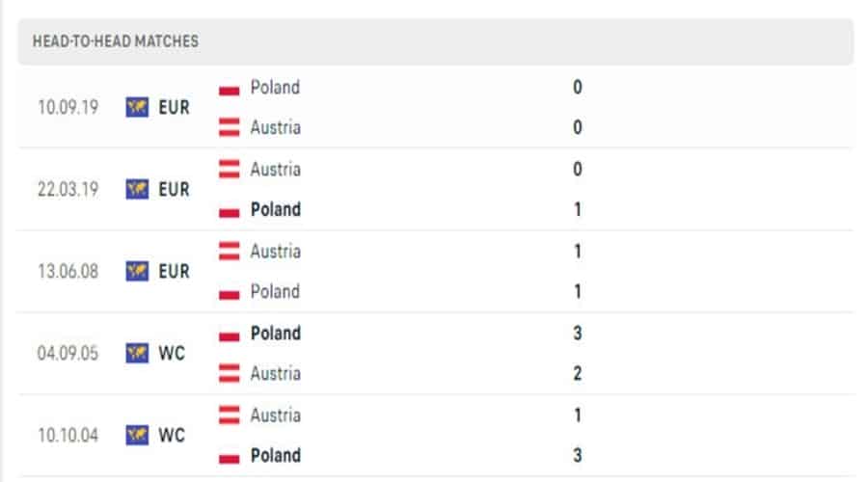Click the Poland flag in the 04.09.05 match
868x482 pixels.
230,335
